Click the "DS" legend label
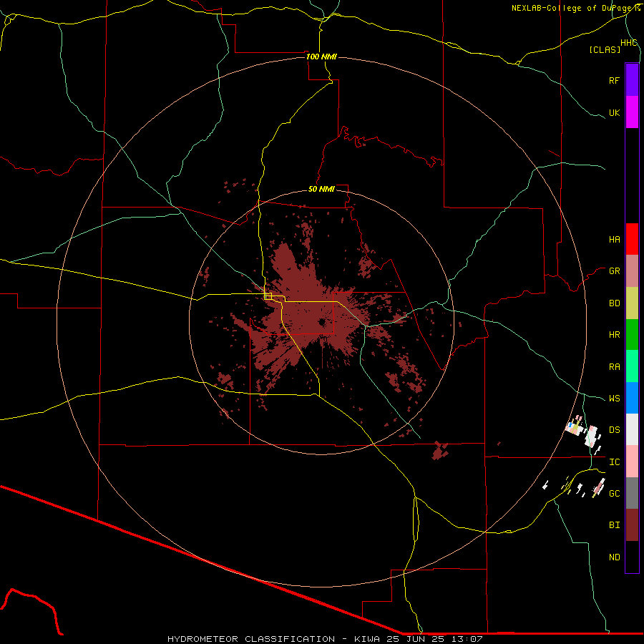 point(614,430)
